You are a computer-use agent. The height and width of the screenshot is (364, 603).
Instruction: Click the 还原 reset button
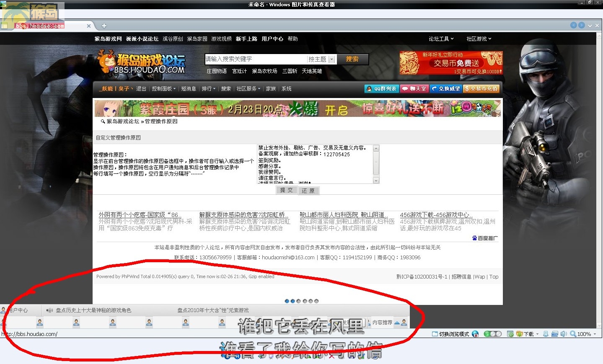tap(308, 191)
